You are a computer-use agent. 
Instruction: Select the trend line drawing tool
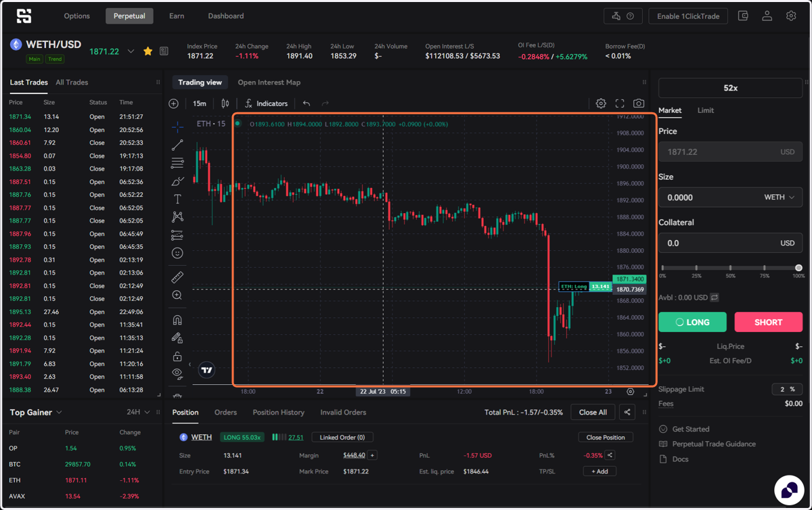point(177,145)
